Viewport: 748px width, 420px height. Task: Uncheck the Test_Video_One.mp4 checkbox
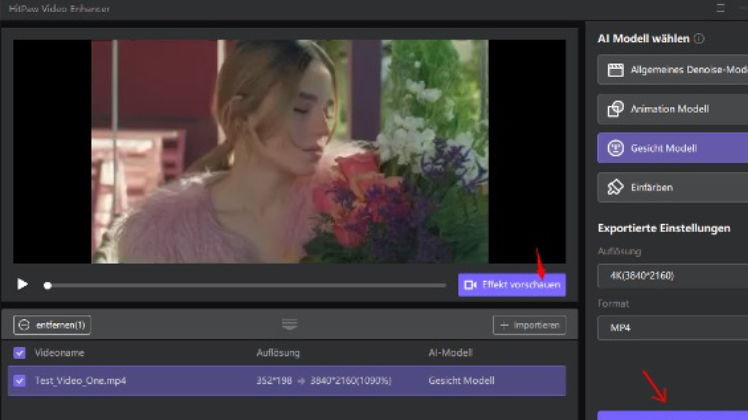[20, 381]
